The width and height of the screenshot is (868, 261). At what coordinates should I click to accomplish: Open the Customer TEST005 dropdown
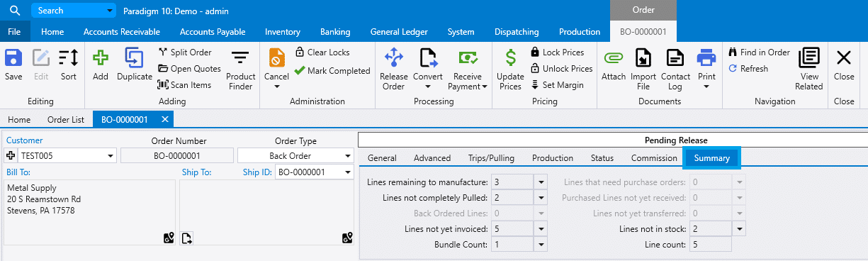[x=110, y=156]
